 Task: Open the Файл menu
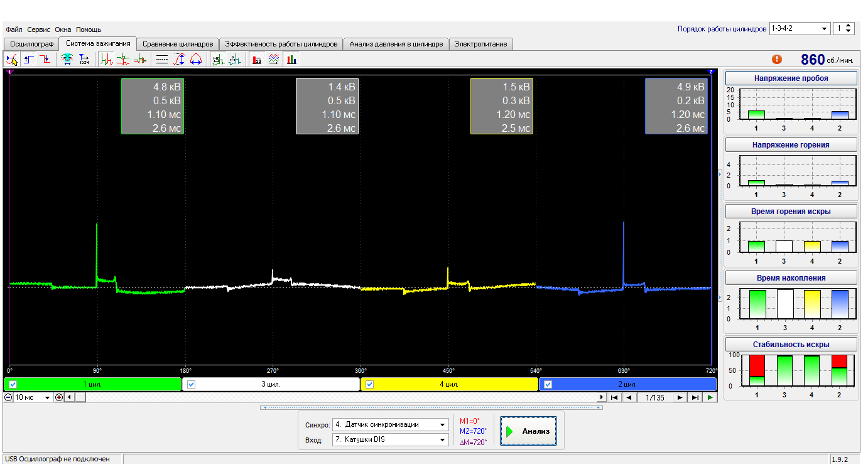14,30
